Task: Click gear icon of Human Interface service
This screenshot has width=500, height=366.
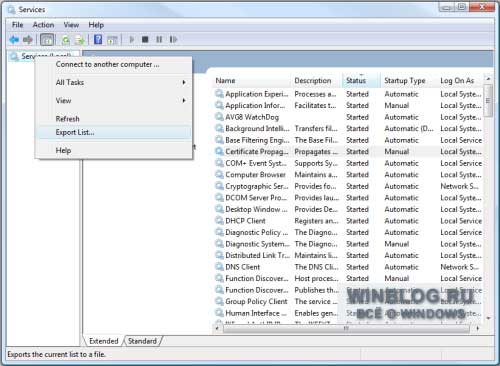Action: (x=219, y=313)
